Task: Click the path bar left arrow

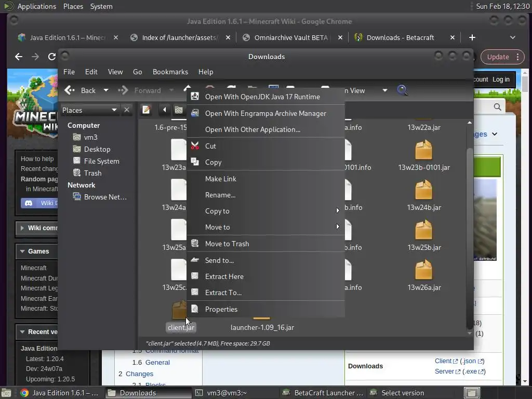Action: pyautogui.click(x=165, y=110)
